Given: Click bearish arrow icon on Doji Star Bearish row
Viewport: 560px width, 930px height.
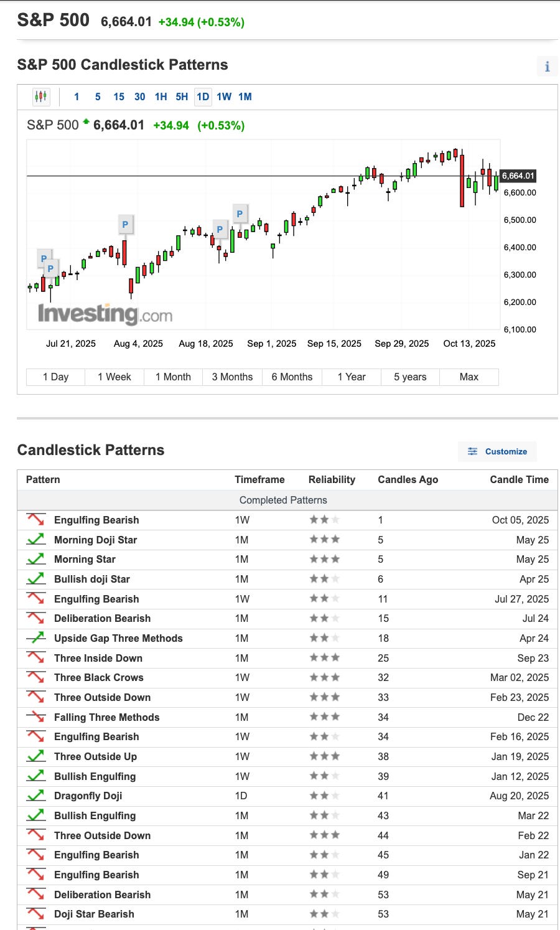Looking at the screenshot, I should click(35, 914).
